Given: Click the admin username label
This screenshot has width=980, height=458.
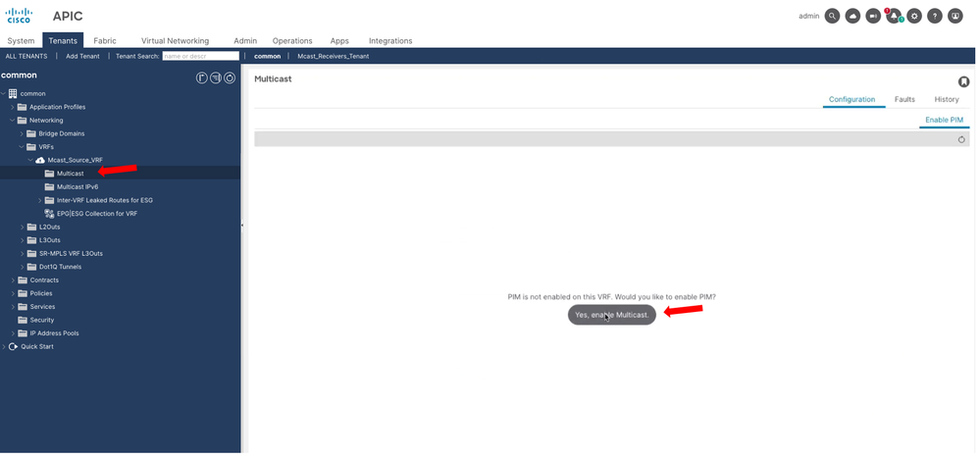Looking at the screenshot, I should coord(808,17).
